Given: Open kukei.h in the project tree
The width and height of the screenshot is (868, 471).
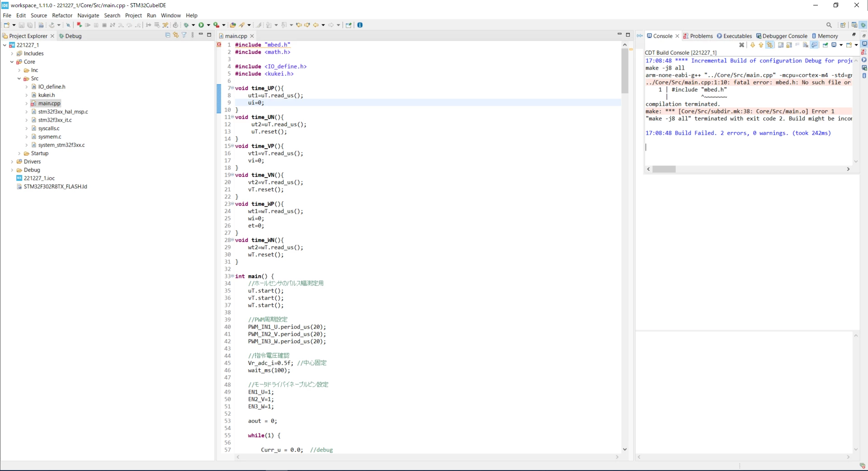Looking at the screenshot, I should click(46, 95).
